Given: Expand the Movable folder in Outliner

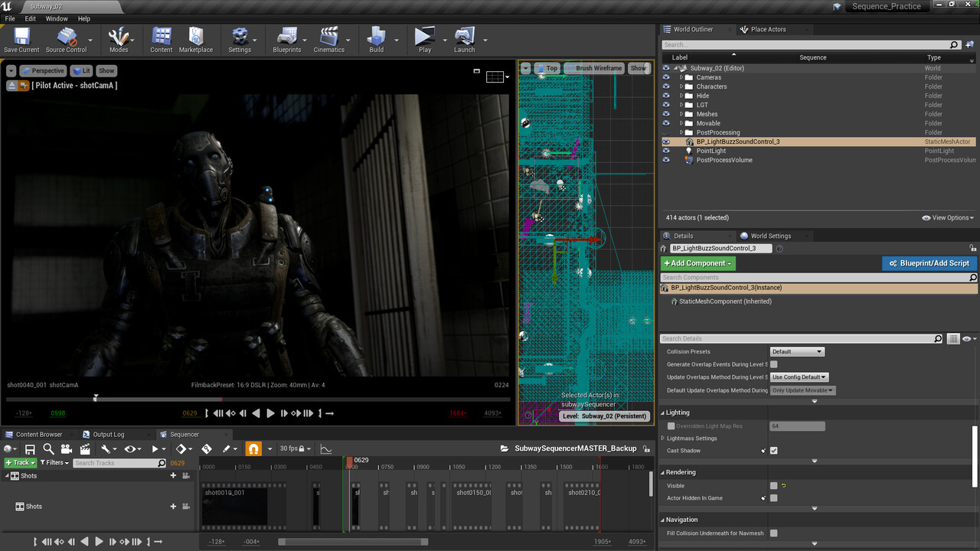Looking at the screenshot, I should [681, 123].
